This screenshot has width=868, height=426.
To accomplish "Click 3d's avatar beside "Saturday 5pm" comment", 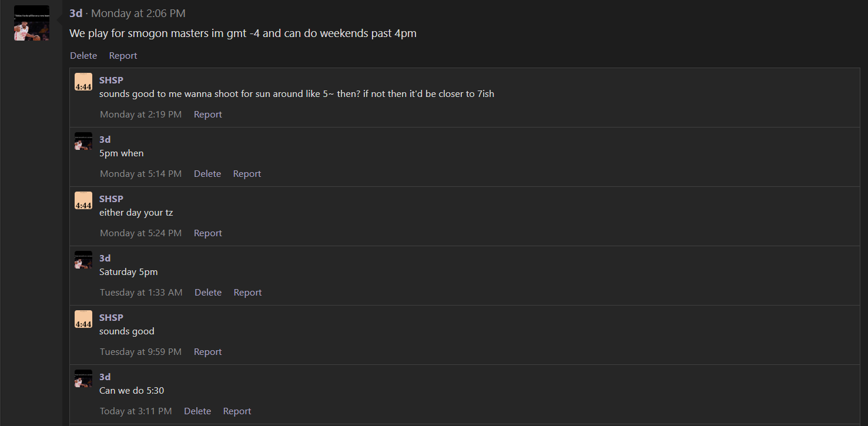I will [83, 260].
